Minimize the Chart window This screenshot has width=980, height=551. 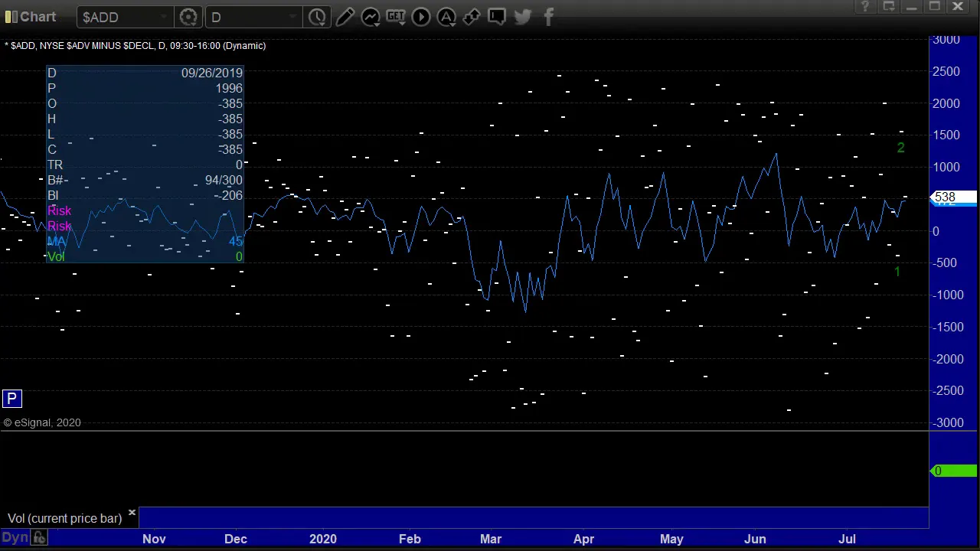point(912,7)
